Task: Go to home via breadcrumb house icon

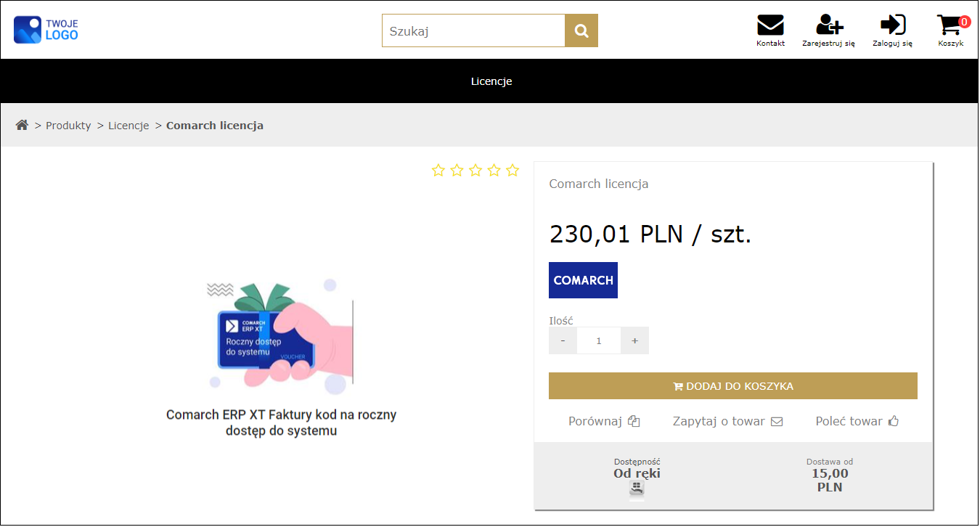Action: pyautogui.click(x=23, y=125)
